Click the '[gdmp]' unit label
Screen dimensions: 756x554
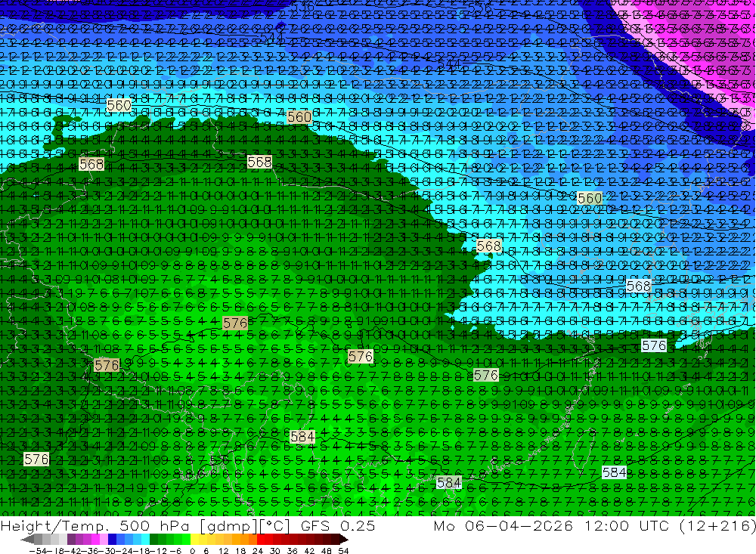tap(229, 527)
